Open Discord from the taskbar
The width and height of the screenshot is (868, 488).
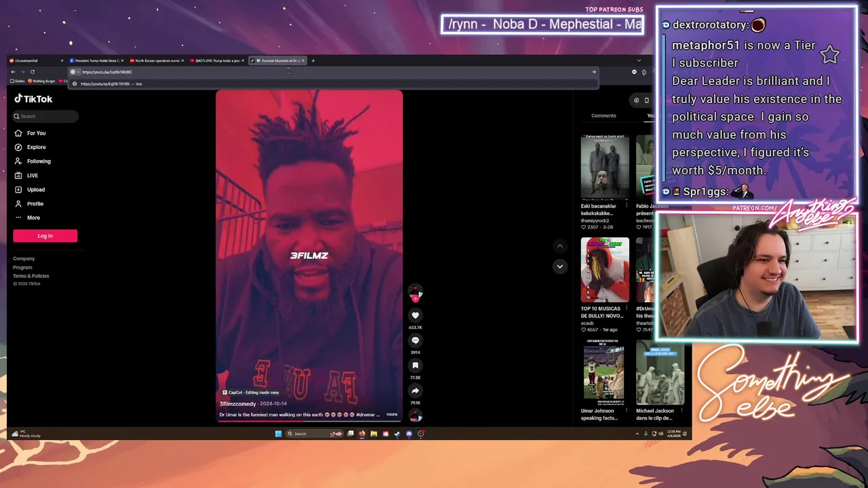point(409,434)
